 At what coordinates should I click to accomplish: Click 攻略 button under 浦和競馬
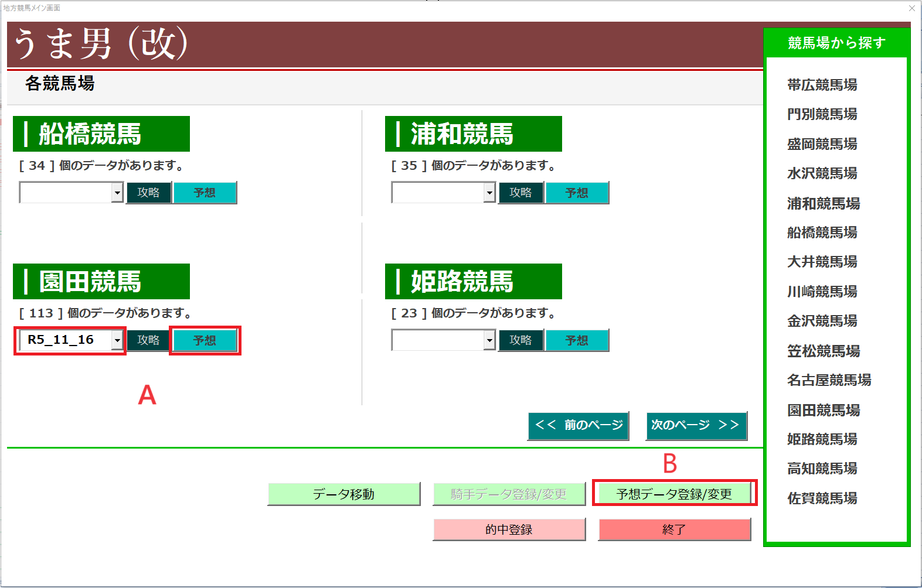coord(520,193)
